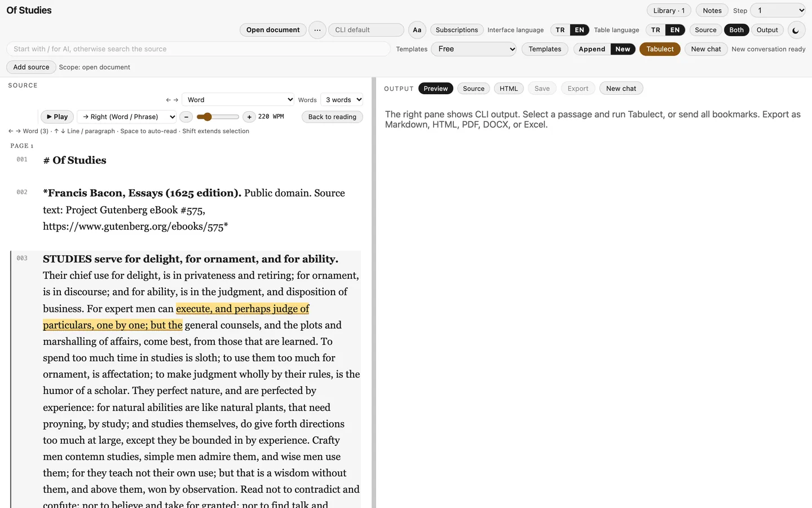Open Right (Word / Phrase) direction dropdown

127,117
